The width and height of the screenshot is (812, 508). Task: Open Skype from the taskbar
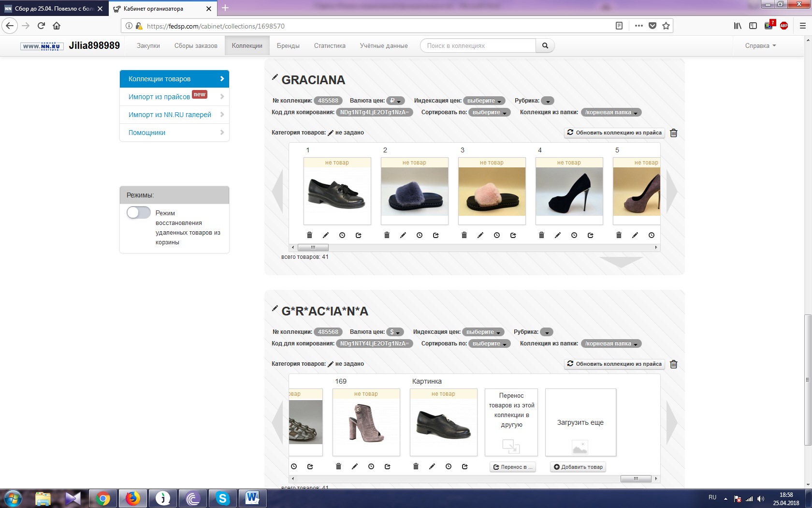(222, 498)
